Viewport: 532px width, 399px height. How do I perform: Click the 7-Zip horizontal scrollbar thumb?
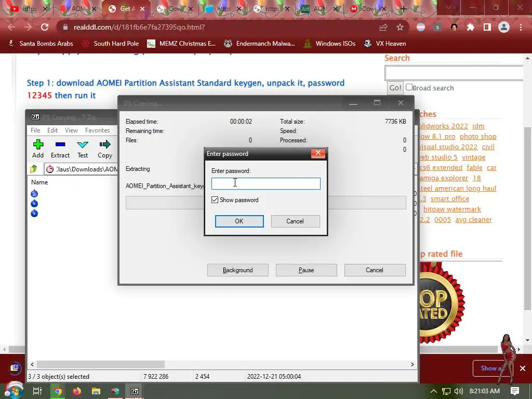[101, 364]
